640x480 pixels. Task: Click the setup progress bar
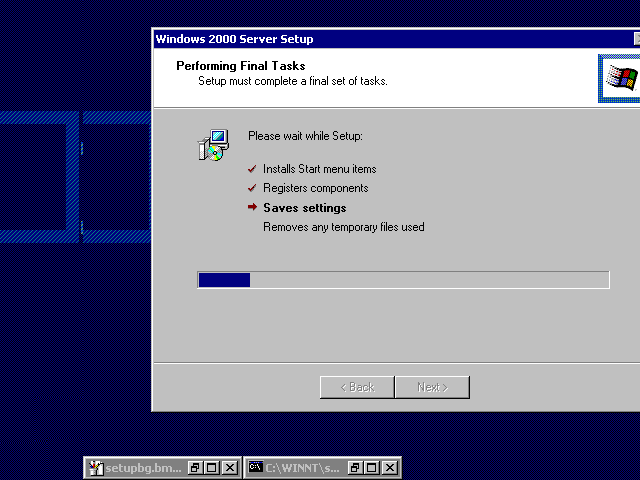point(403,280)
